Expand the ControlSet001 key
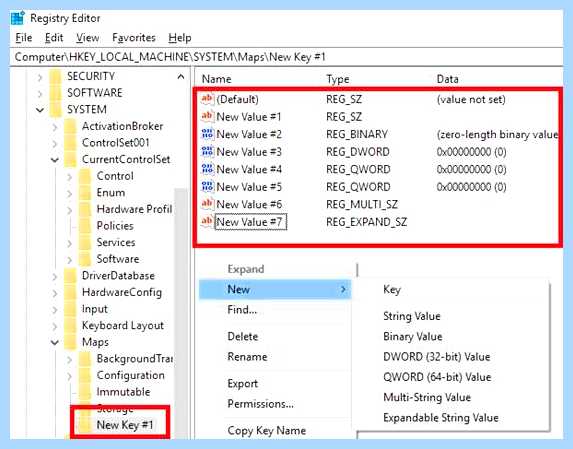The image size is (573, 449). [55, 143]
